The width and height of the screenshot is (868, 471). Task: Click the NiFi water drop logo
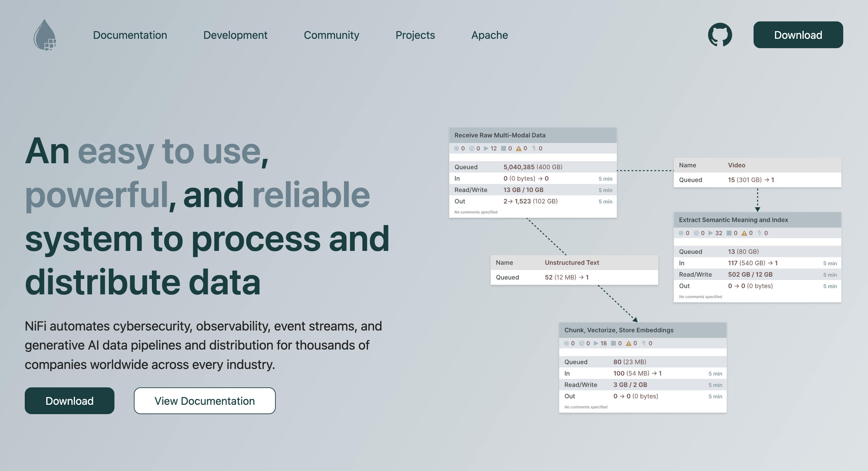pyautogui.click(x=45, y=35)
